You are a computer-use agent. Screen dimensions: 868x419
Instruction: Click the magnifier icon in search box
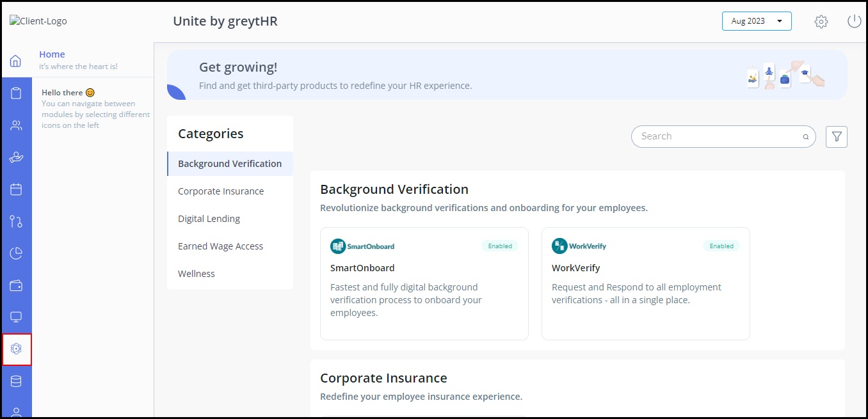click(806, 137)
